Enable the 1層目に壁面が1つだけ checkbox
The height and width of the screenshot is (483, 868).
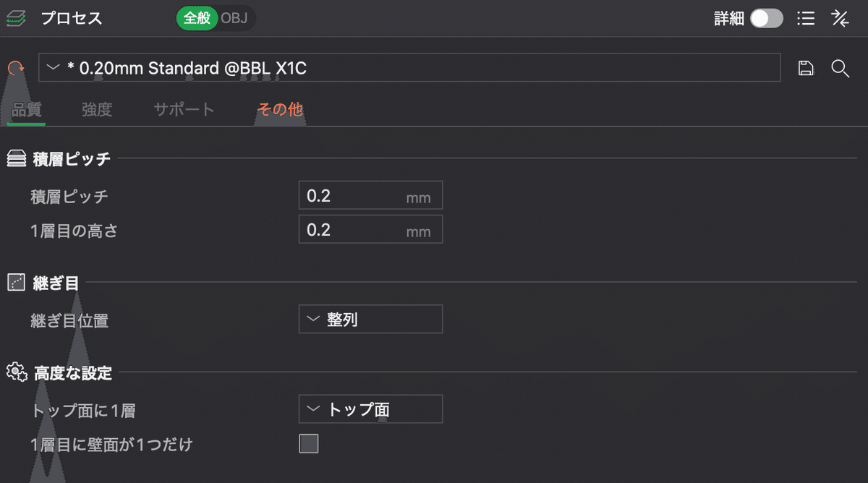click(x=309, y=443)
